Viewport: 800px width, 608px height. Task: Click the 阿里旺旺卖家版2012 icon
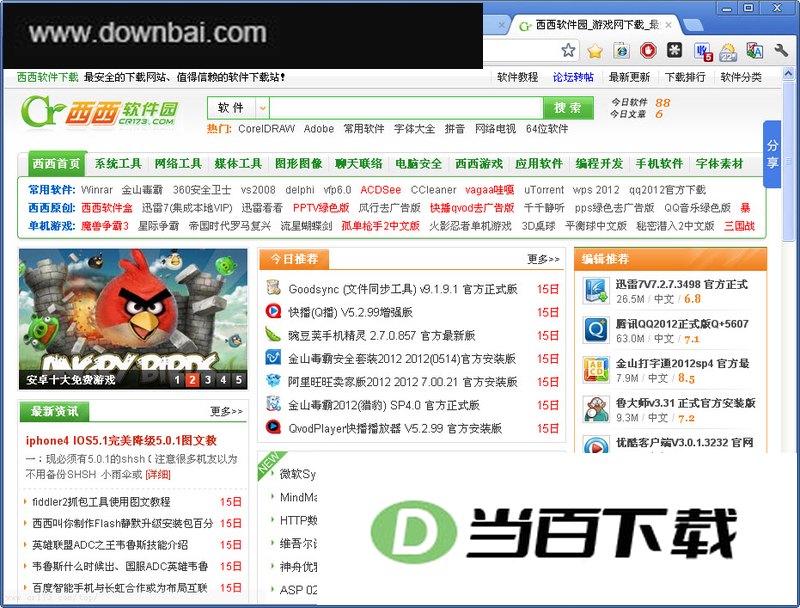tap(273, 381)
